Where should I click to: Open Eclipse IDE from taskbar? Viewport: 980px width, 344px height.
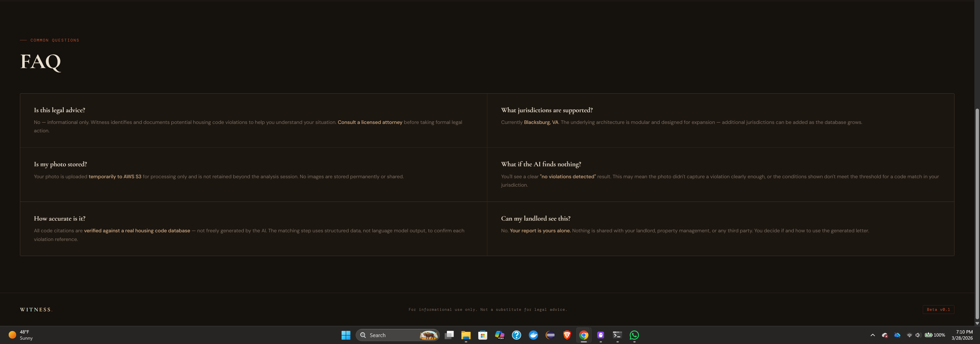(550, 335)
